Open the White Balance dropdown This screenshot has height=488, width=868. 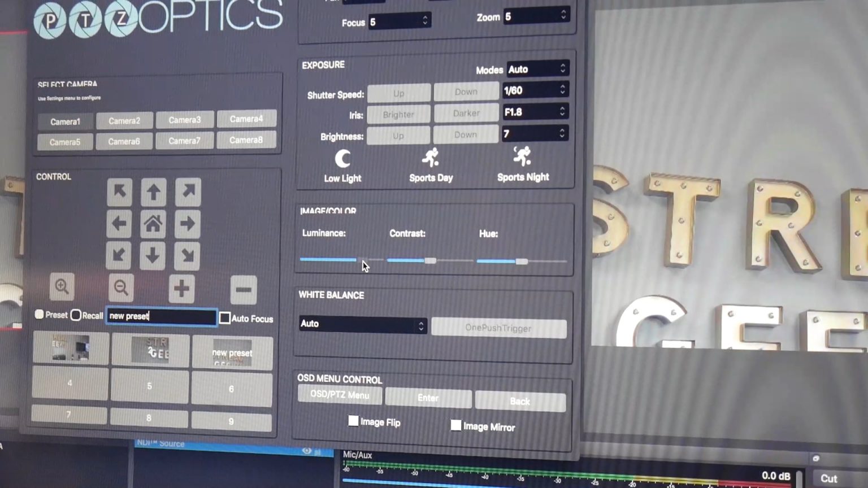[362, 324]
